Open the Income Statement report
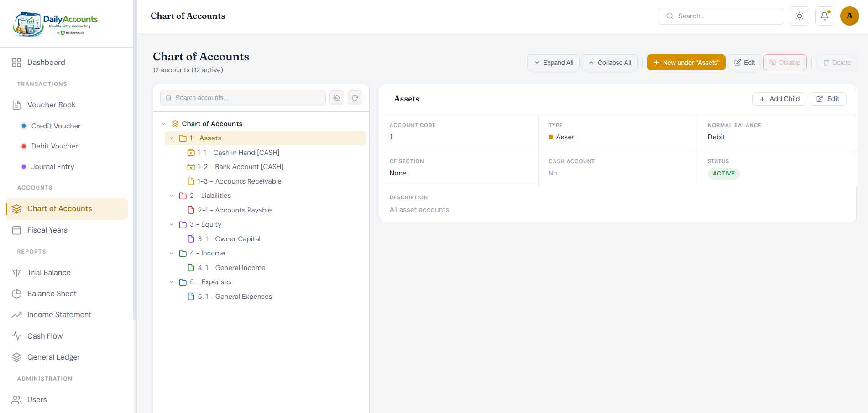Image resolution: width=868 pixels, height=413 pixels. [x=59, y=314]
